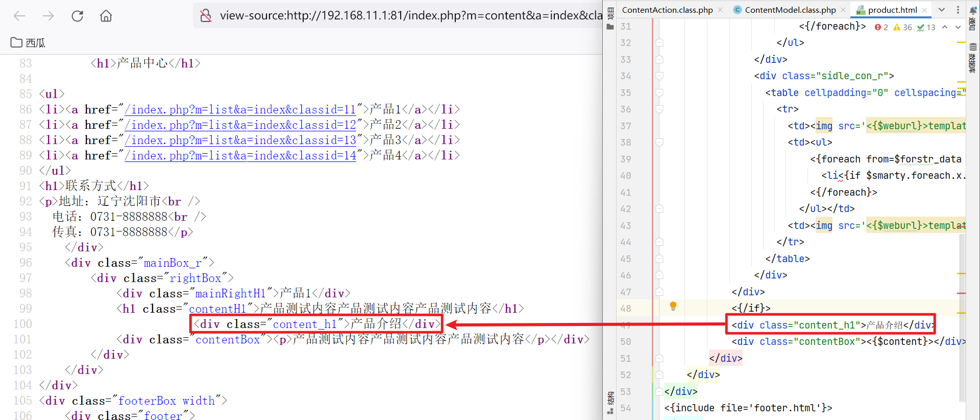980x420 pixels.
Task: Collapse the sidle_con_r div at line 34
Action: pos(659,76)
